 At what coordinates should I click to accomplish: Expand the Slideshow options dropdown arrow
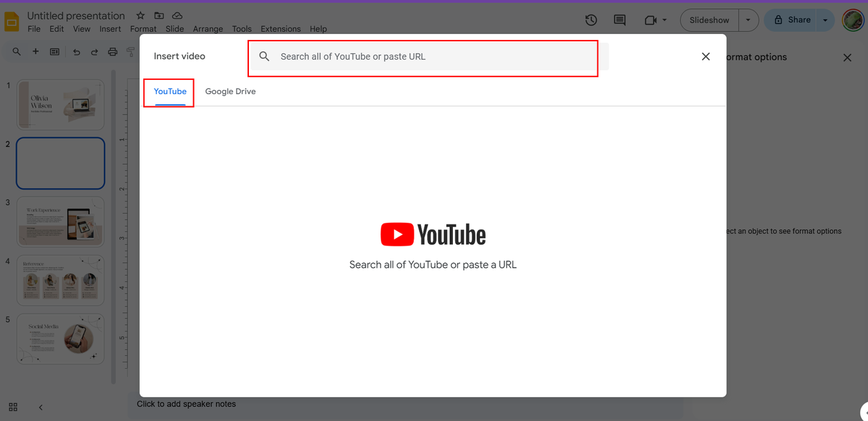[x=748, y=20]
